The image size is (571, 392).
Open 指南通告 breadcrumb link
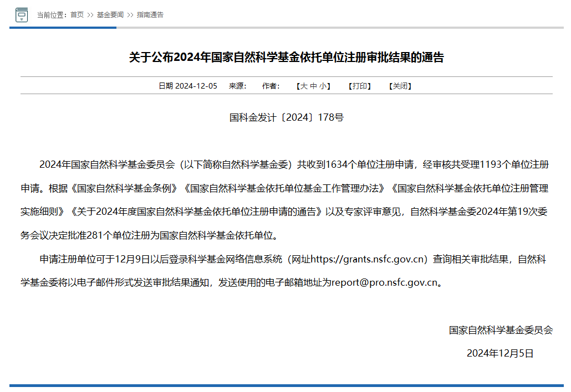click(150, 15)
